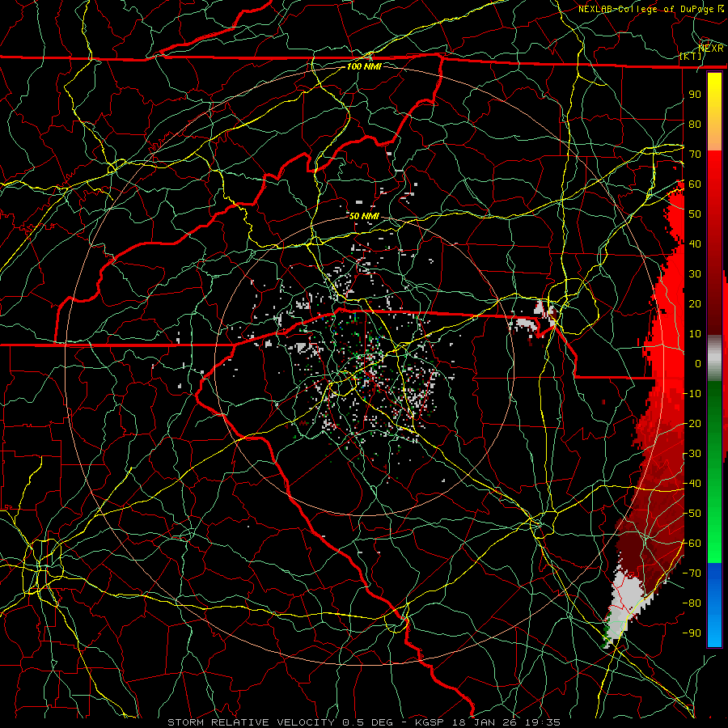This screenshot has height=728, width=728.
Task: Select the -40 value on the velocity scale
Action: point(692,484)
